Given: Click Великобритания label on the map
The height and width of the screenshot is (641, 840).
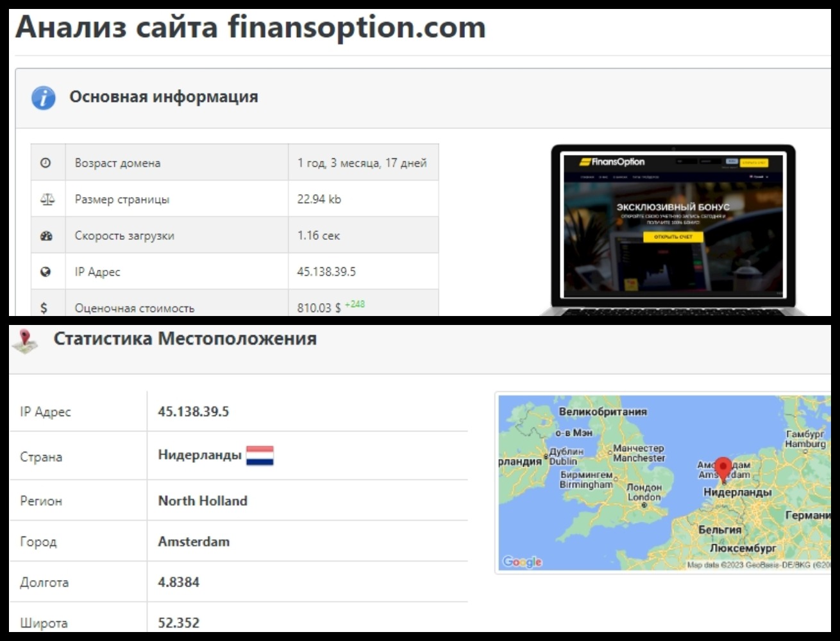Looking at the screenshot, I should click(602, 412).
